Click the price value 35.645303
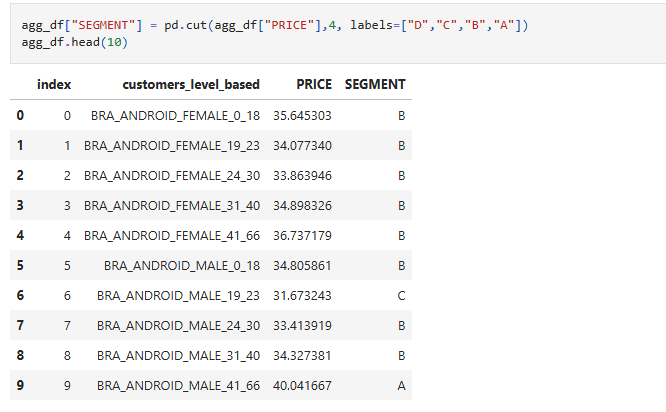 click(302, 115)
